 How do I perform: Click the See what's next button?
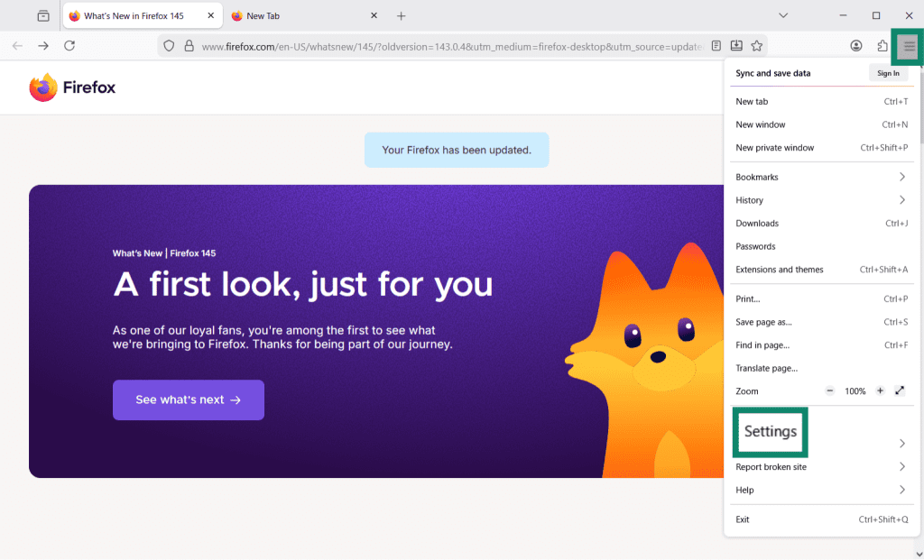tap(189, 399)
